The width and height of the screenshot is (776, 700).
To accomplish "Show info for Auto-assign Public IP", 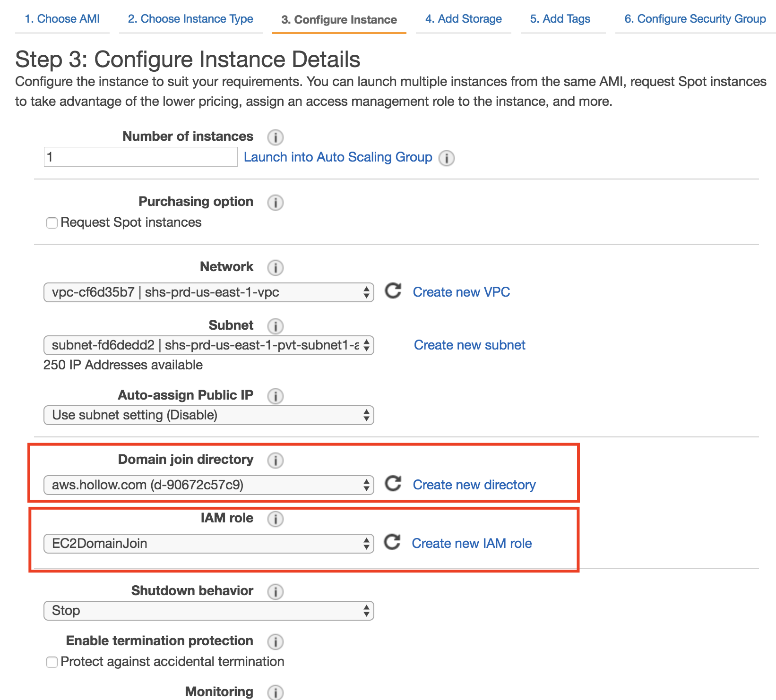I will click(x=275, y=396).
